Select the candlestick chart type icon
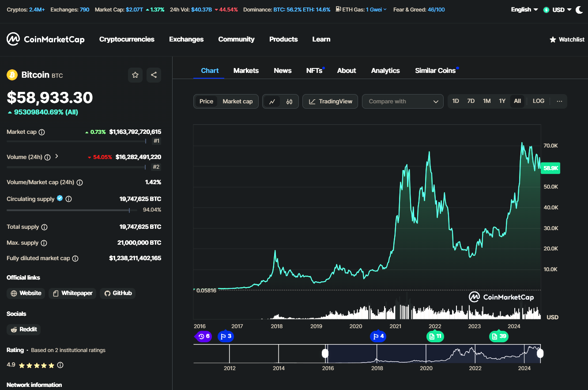Image resolution: width=588 pixels, height=390 pixels. point(289,102)
